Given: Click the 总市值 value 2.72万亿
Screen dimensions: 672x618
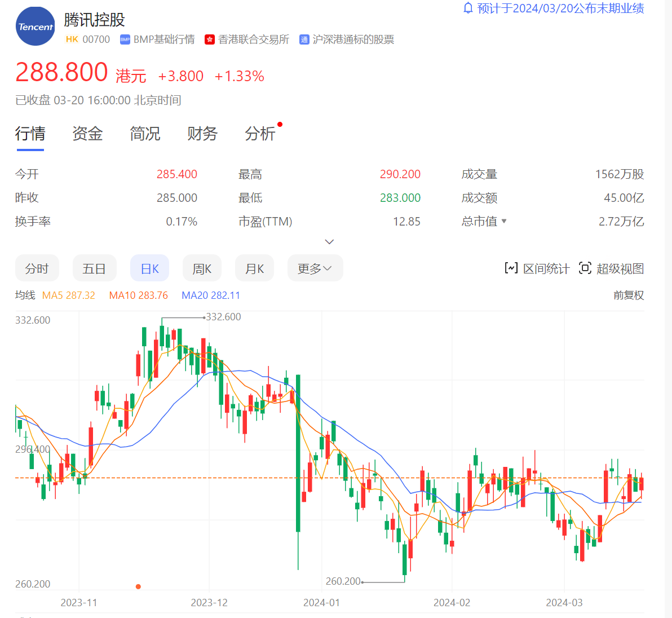Looking at the screenshot, I should (621, 221).
